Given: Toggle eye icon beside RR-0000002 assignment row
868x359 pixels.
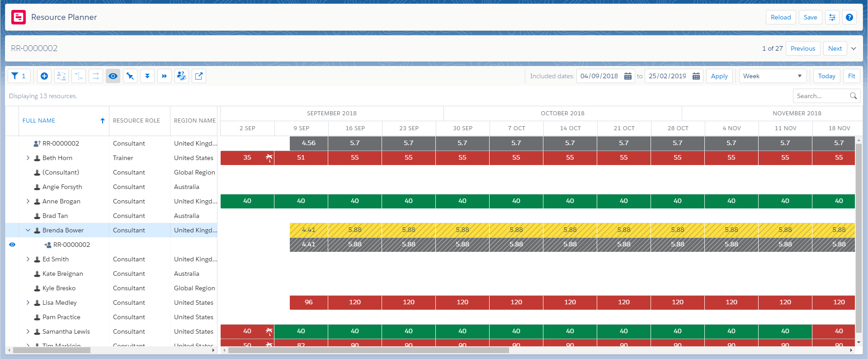Looking at the screenshot, I should point(12,245).
